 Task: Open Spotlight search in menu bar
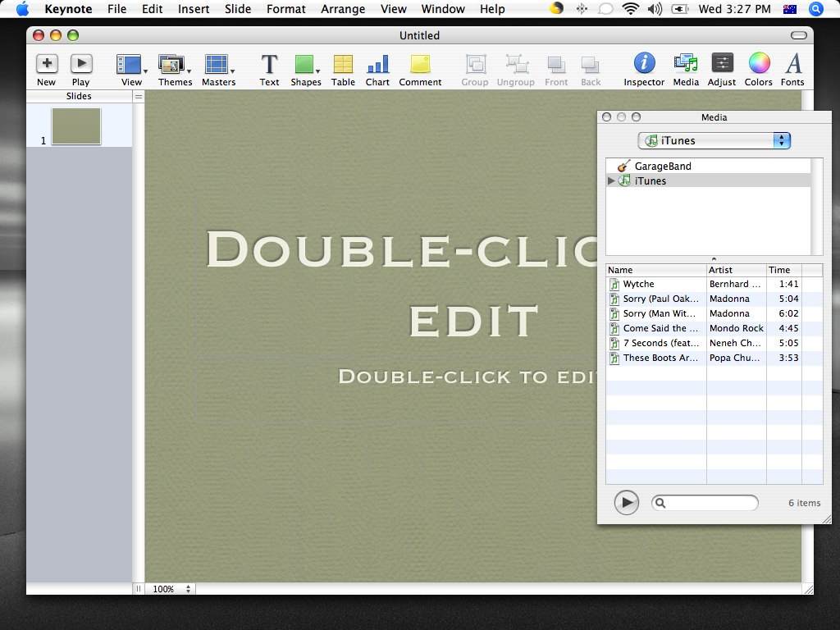(x=816, y=8)
